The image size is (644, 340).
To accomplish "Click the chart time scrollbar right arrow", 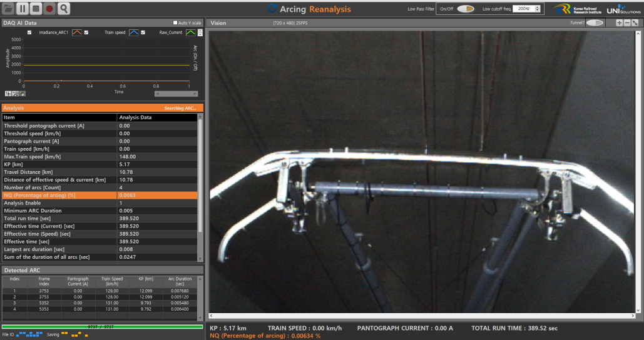I will [x=195, y=94].
